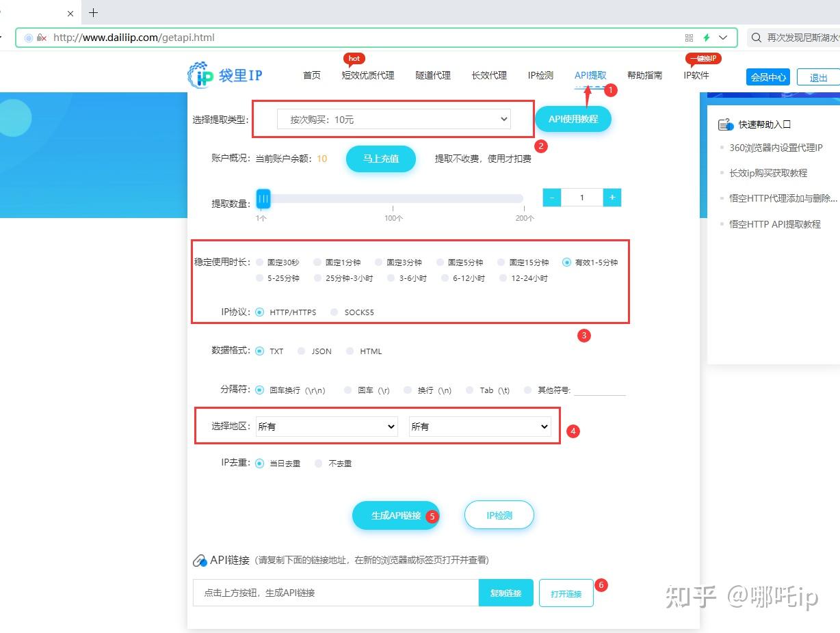Screen dimensions: 840x633
Task: Open the 选择提取类型 dropdown
Action: pyautogui.click(x=394, y=119)
